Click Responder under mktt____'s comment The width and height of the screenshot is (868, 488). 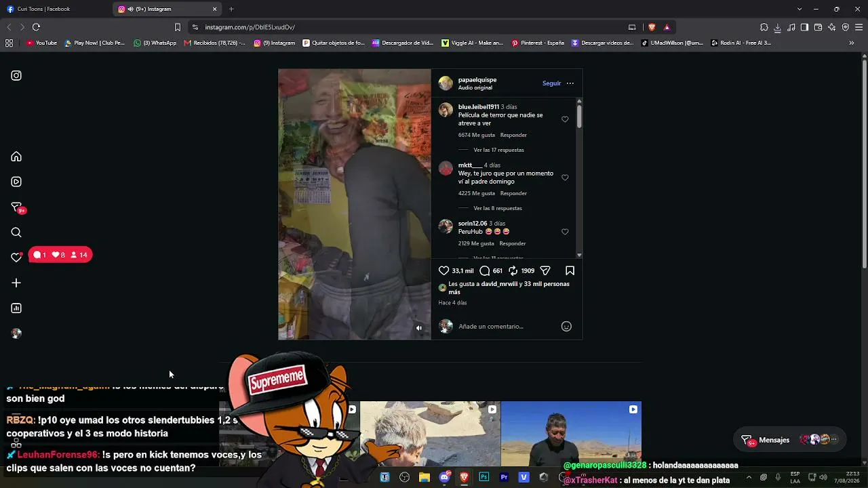[513, 193]
